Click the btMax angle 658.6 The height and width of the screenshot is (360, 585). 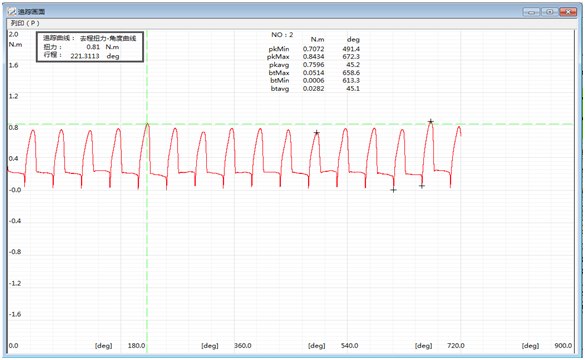point(351,73)
